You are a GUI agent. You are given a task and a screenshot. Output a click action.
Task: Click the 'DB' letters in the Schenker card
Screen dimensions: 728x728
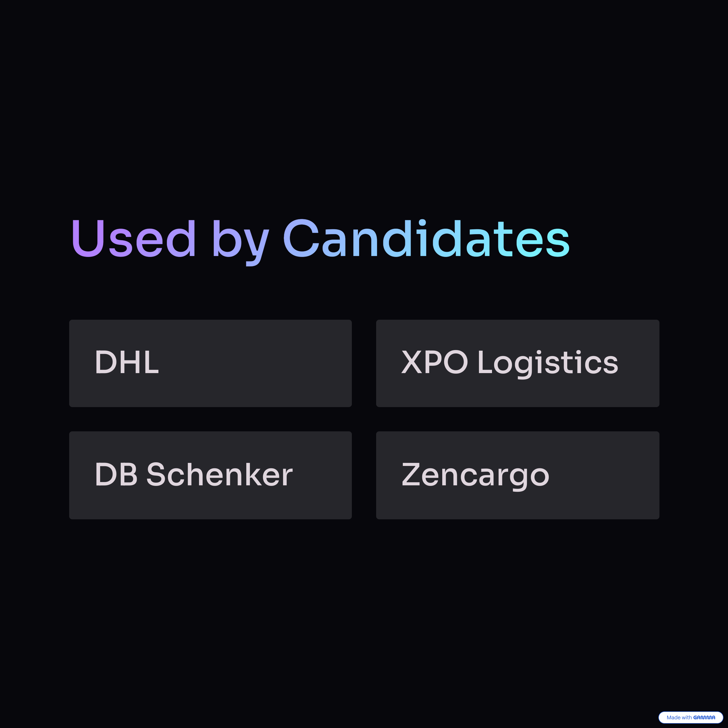click(116, 474)
